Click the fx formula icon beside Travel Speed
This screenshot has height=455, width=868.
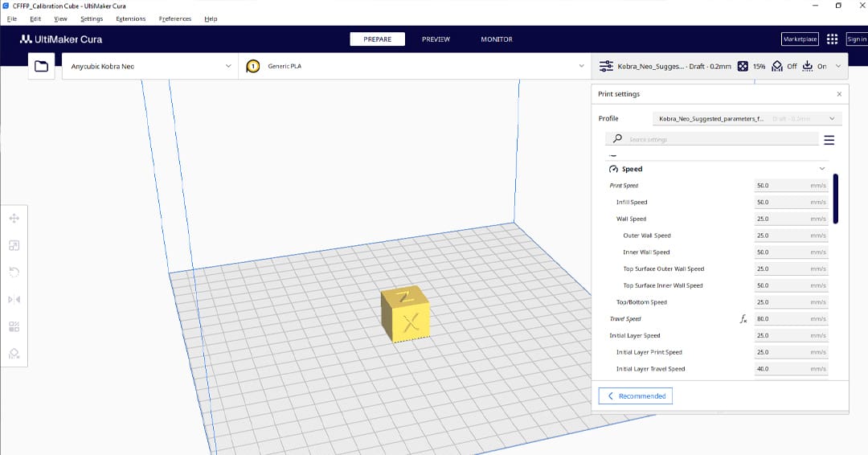pyautogui.click(x=743, y=319)
